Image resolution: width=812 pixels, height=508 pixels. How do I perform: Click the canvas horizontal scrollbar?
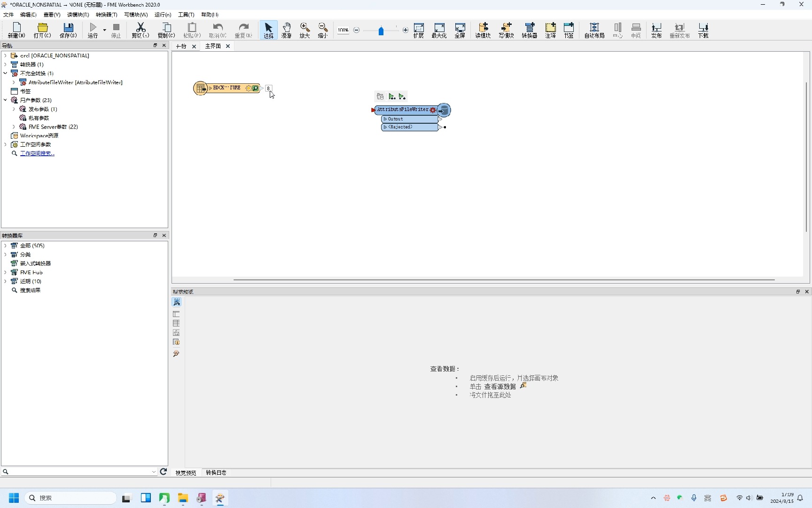click(x=504, y=280)
